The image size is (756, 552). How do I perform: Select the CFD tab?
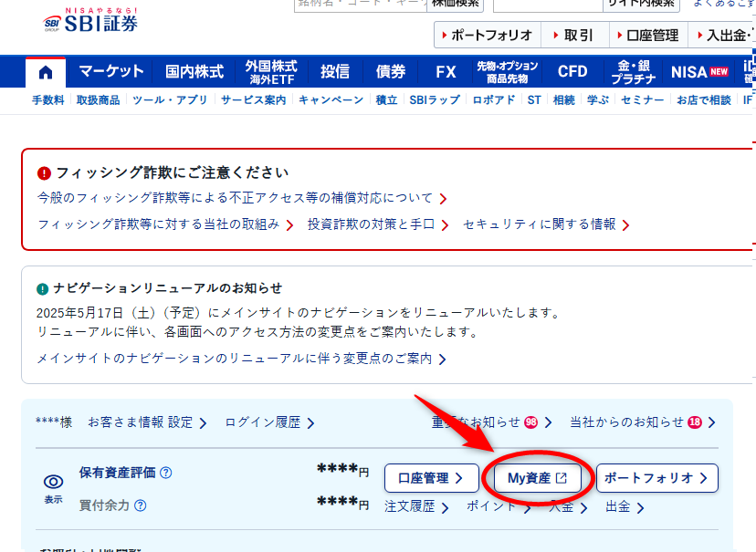point(572,72)
